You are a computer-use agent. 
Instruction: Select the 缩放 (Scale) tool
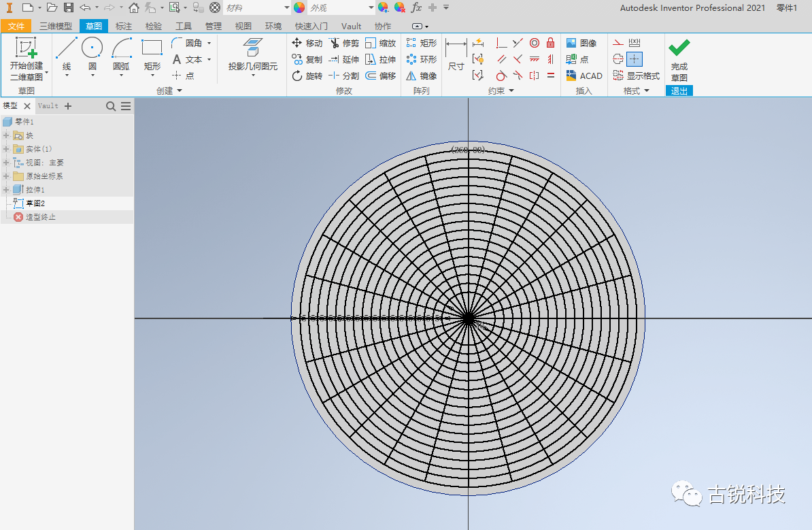381,43
